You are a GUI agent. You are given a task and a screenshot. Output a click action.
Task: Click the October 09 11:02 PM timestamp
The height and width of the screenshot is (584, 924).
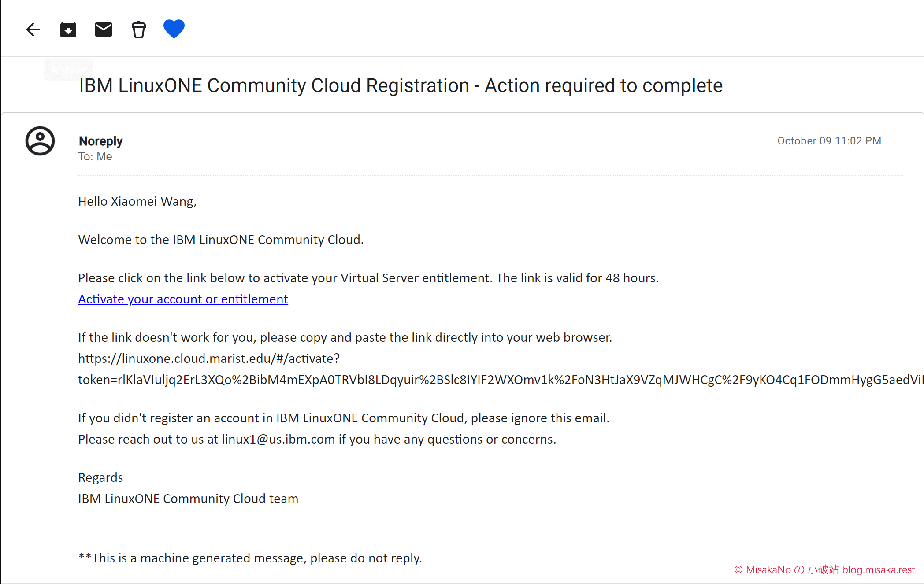829,141
